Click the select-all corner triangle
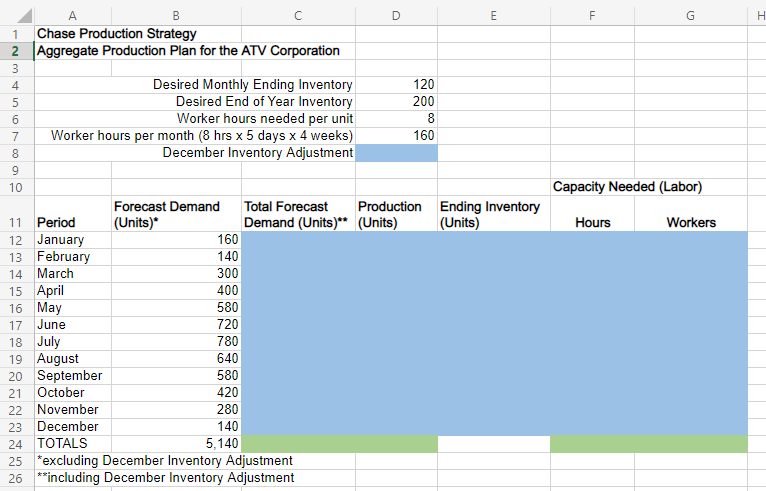766x491 pixels. (x=24, y=16)
